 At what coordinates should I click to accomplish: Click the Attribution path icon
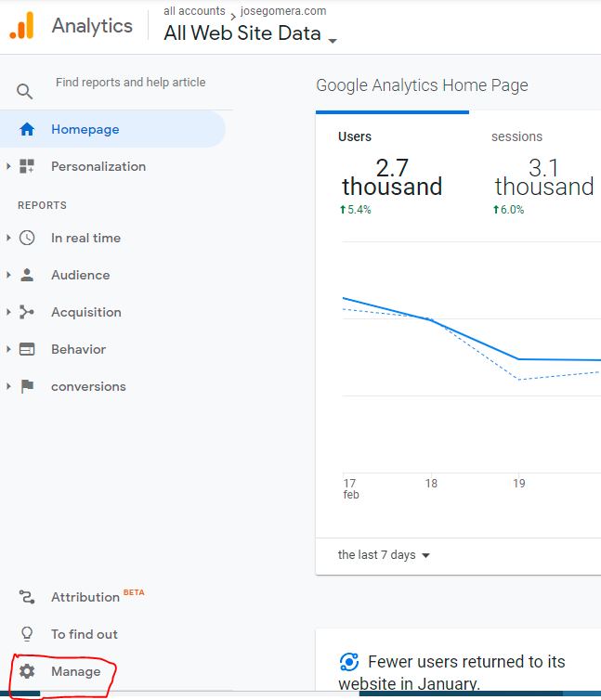click(27, 597)
